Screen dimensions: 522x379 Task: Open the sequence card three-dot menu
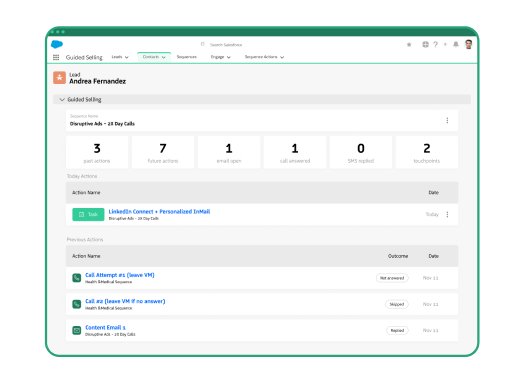(447, 120)
